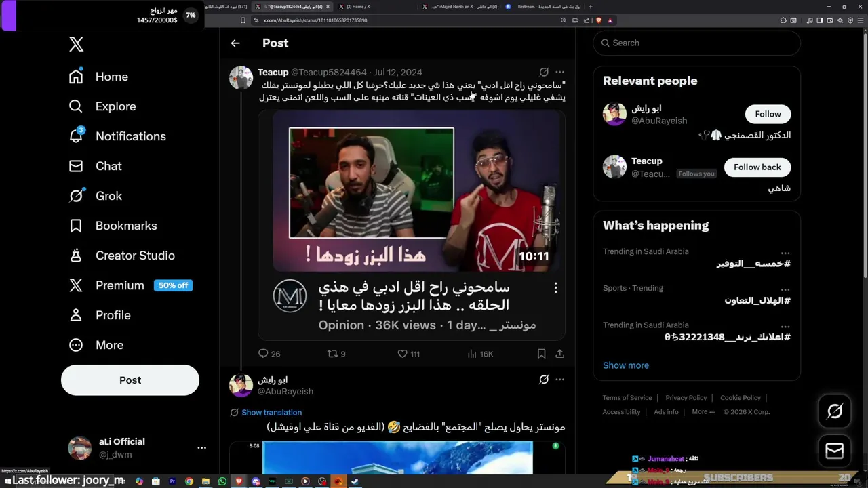The height and width of the screenshot is (488, 868).
Task: Open more options on AbuRayeish post
Action: click(x=559, y=380)
